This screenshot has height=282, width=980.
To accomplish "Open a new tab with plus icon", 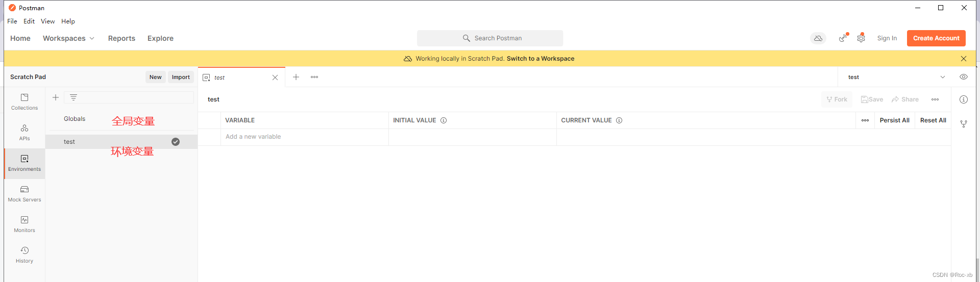I will [296, 77].
